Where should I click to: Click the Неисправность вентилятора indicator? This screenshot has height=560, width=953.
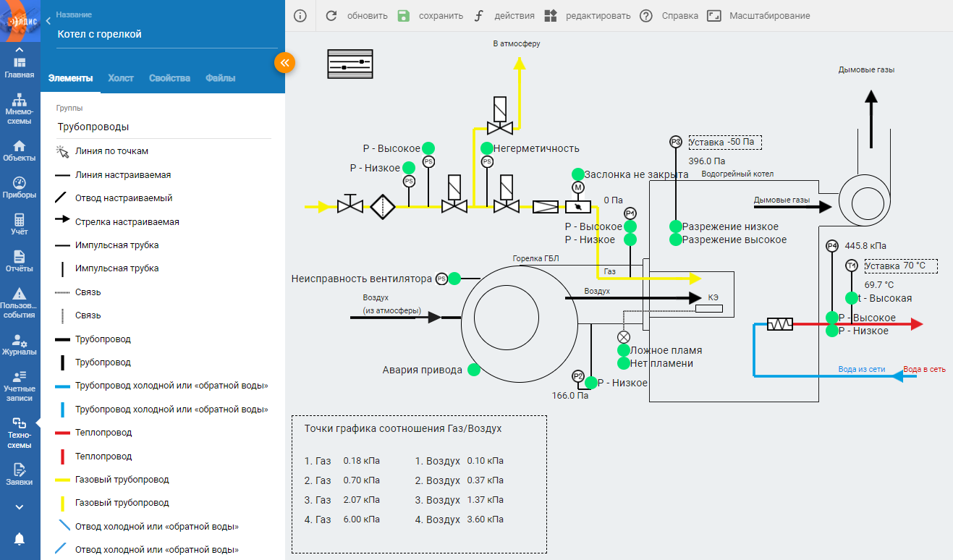coord(454,279)
